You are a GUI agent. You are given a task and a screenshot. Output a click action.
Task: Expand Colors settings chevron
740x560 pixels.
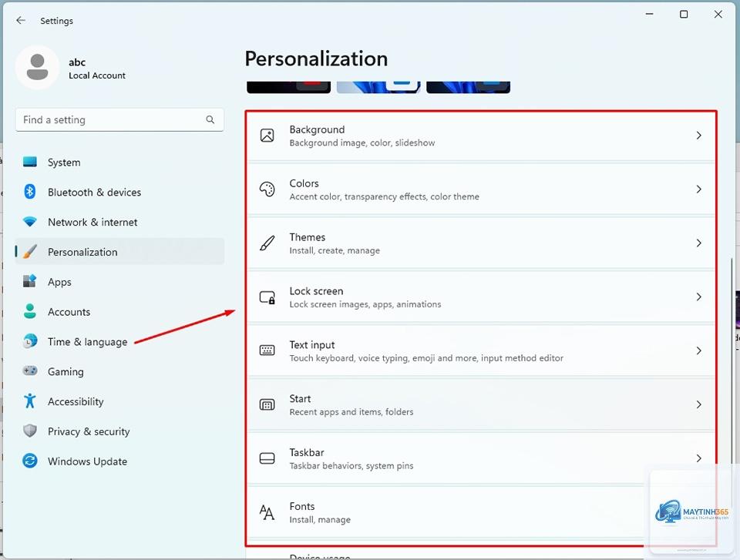[699, 189]
